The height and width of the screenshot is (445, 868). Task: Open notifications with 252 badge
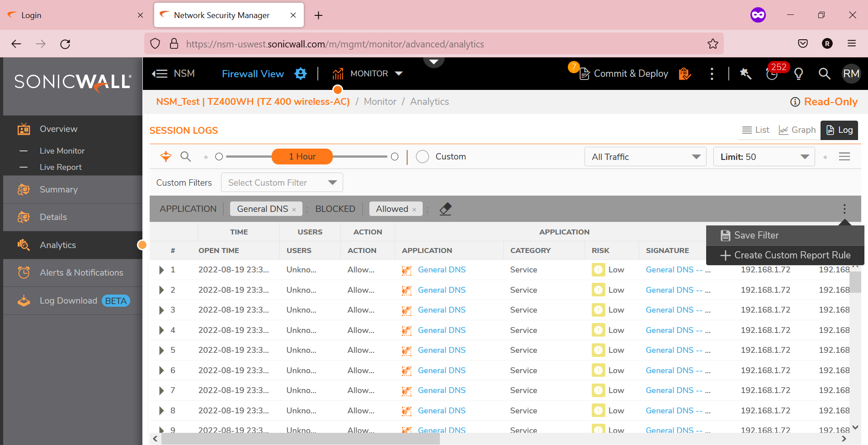773,73
